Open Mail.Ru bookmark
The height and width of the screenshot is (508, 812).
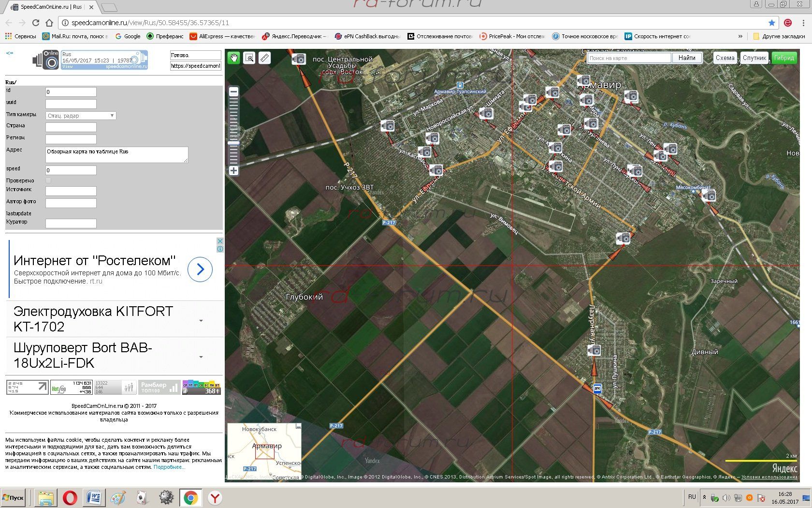[75, 36]
